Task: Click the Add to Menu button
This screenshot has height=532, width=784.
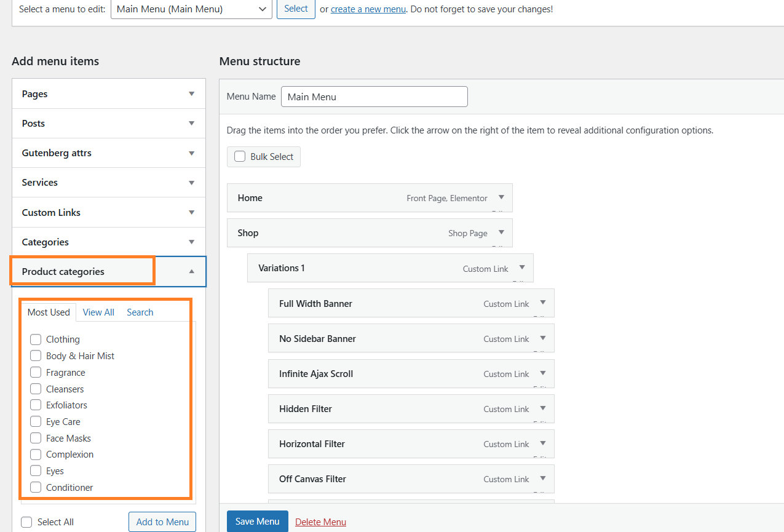Action: (x=162, y=522)
